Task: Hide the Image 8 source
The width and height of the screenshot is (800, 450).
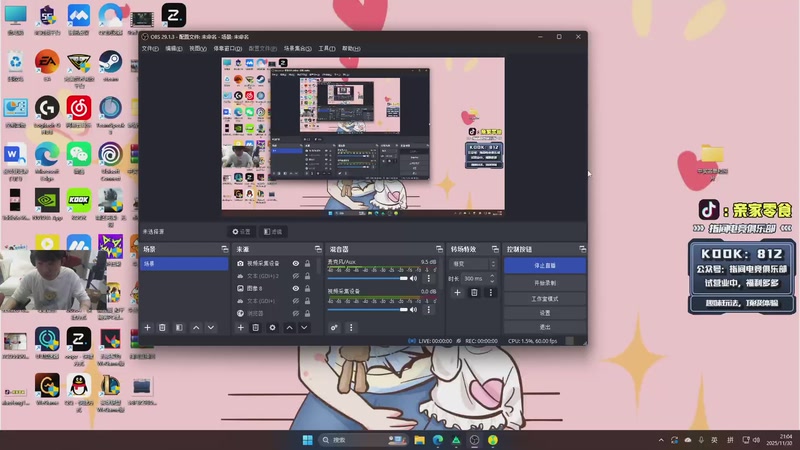Action: coord(295,288)
